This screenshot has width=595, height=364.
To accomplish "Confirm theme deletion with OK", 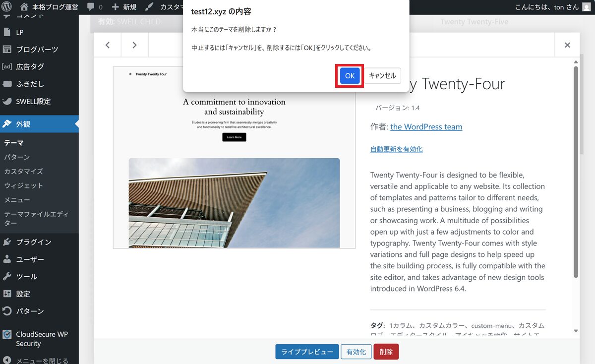I will coord(350,76).
